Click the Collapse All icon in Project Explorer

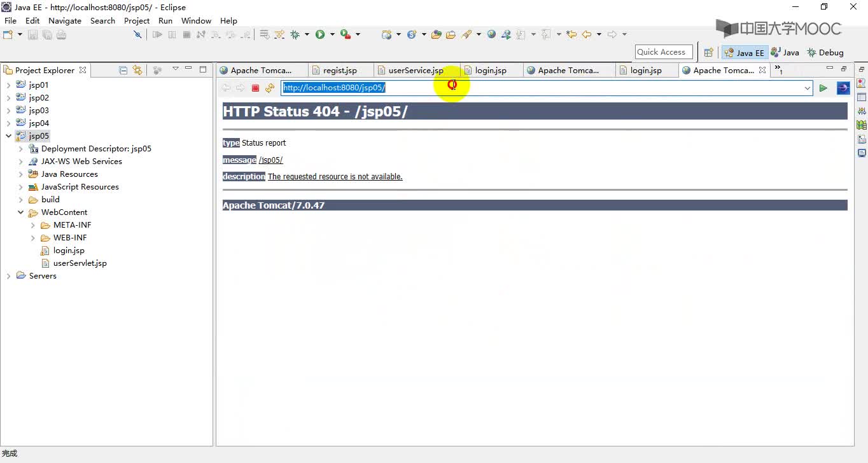pos(123,70)
